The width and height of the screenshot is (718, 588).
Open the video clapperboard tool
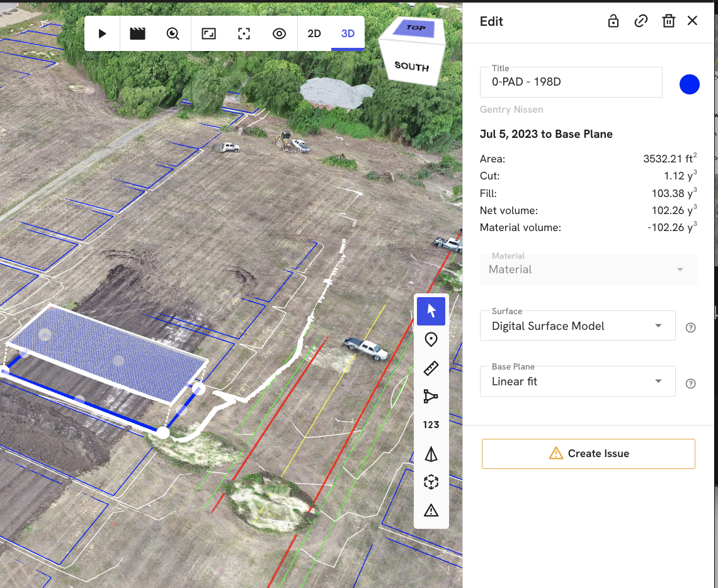pos(137,33)
